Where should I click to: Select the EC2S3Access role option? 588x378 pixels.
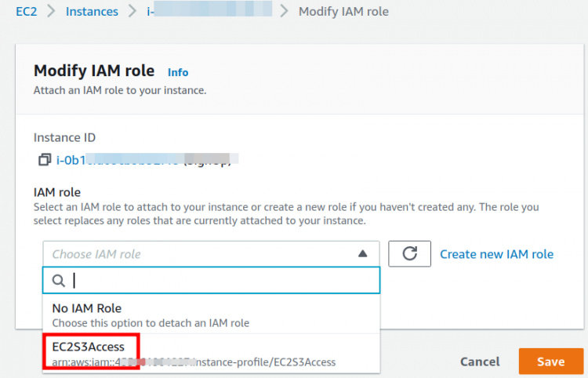(89, 347)
